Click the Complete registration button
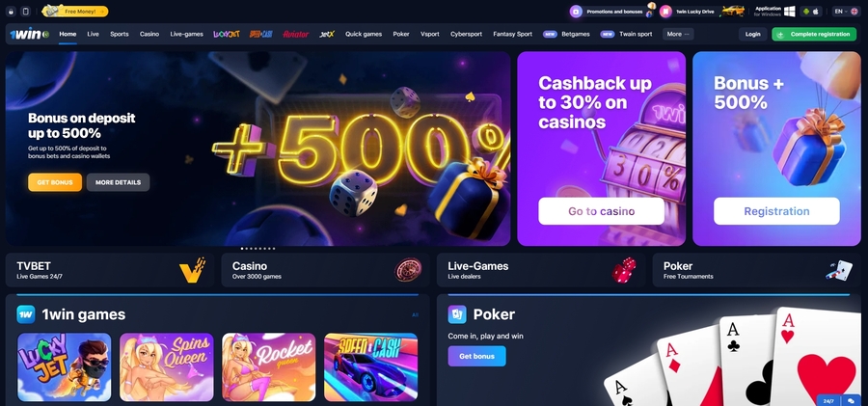Viewport: 868px width, 406px height. click(814, 34)
